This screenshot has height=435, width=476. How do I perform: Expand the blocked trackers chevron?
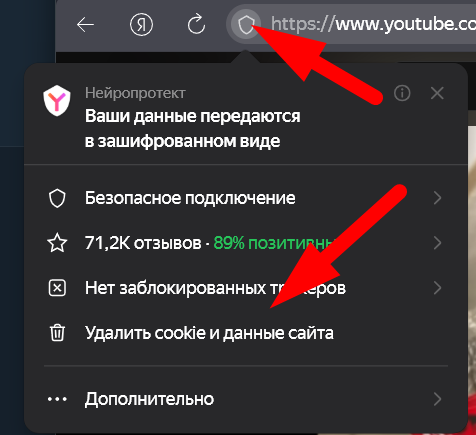click(438, 288)
